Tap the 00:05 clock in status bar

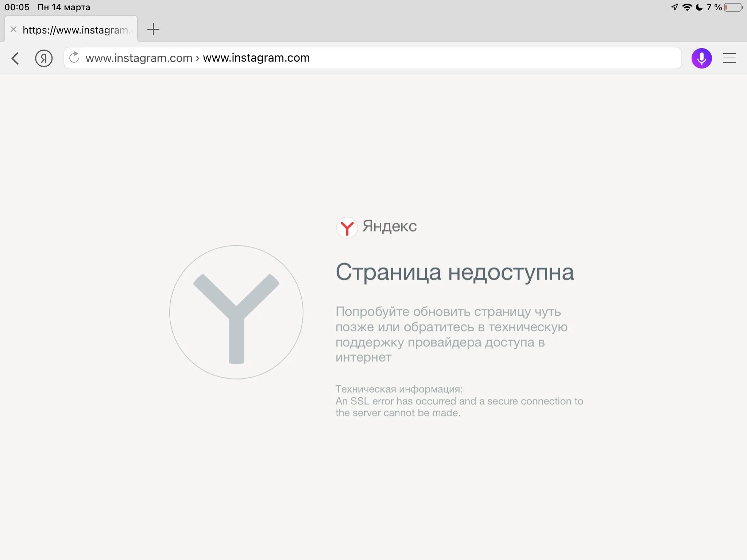pos(17,7)
